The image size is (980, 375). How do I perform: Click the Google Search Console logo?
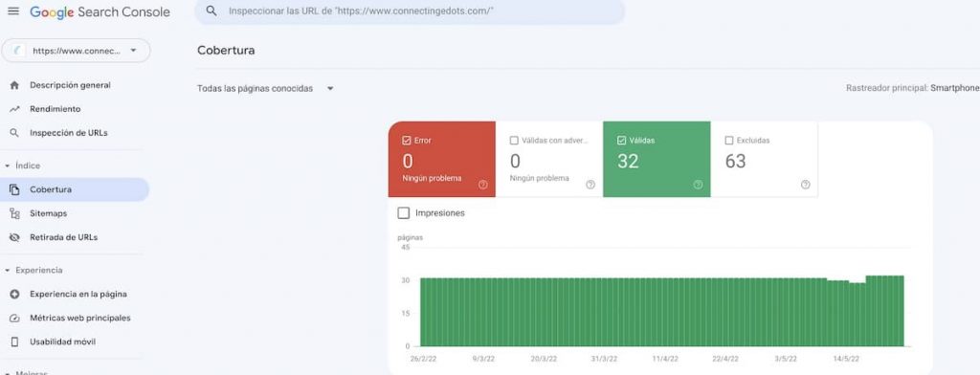pos(100,11)
